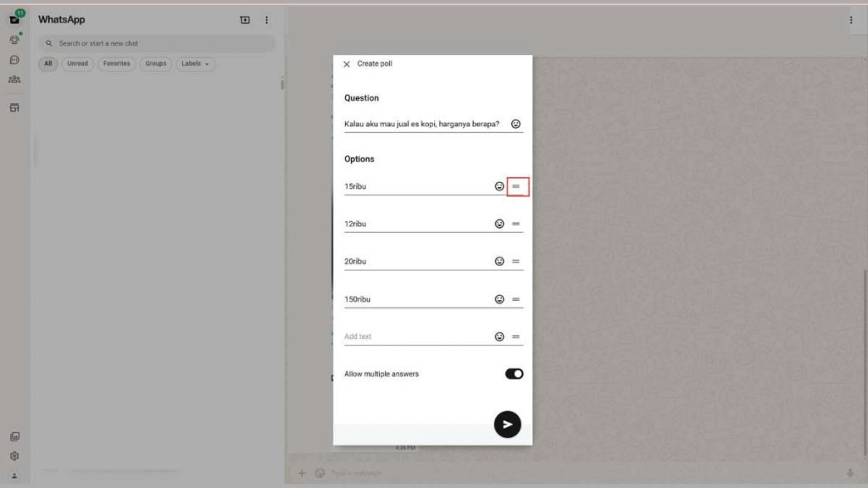The height and width of the screenshot is (488, 868).
Task: Click the reorder handle for 12ribu option
Action: [515, 225]
